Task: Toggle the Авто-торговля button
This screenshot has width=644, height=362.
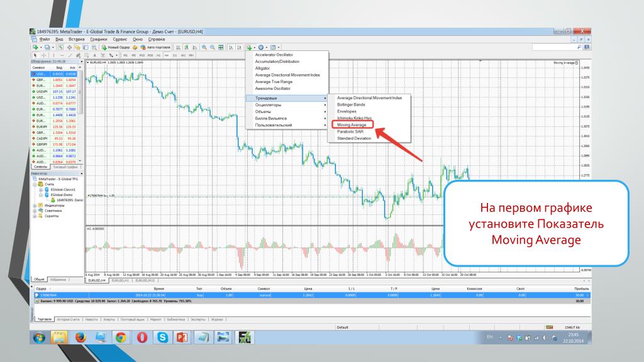Action: coord(155,47)
